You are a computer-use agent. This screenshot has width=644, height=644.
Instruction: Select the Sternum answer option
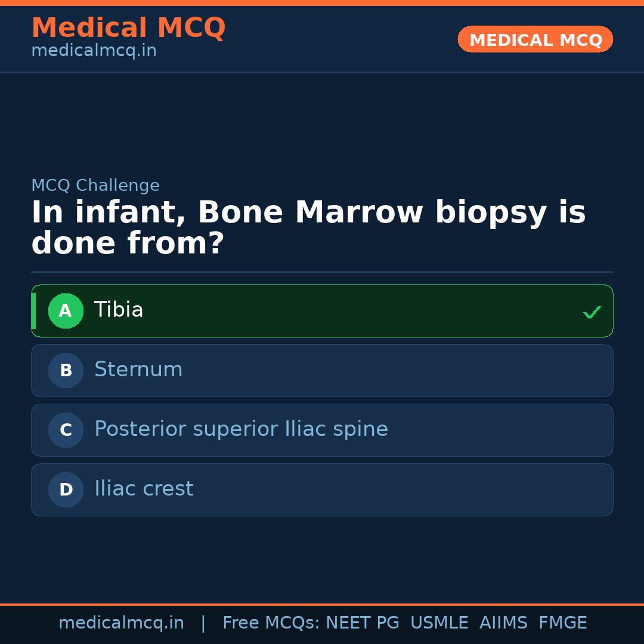(138, 370)
